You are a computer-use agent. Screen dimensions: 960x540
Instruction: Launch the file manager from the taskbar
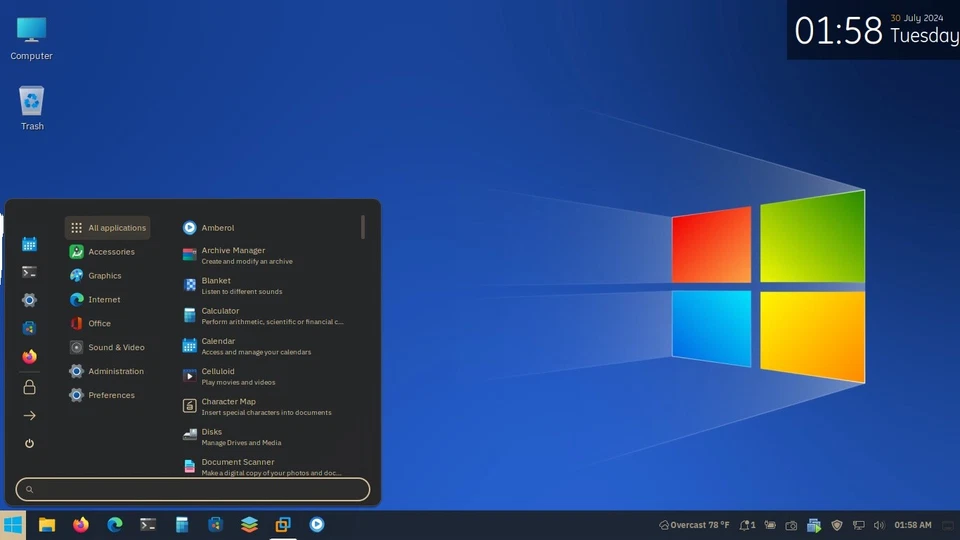[46, 524]
